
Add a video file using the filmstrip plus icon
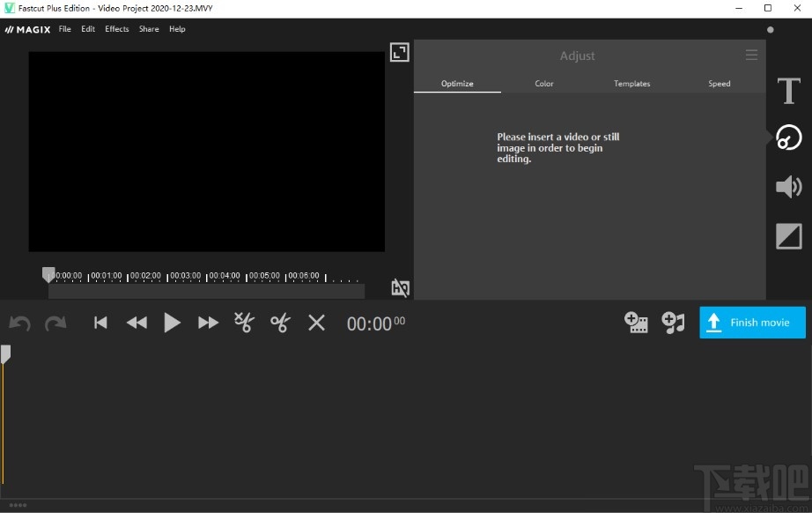pyautogui.click(x=636, y=323)
